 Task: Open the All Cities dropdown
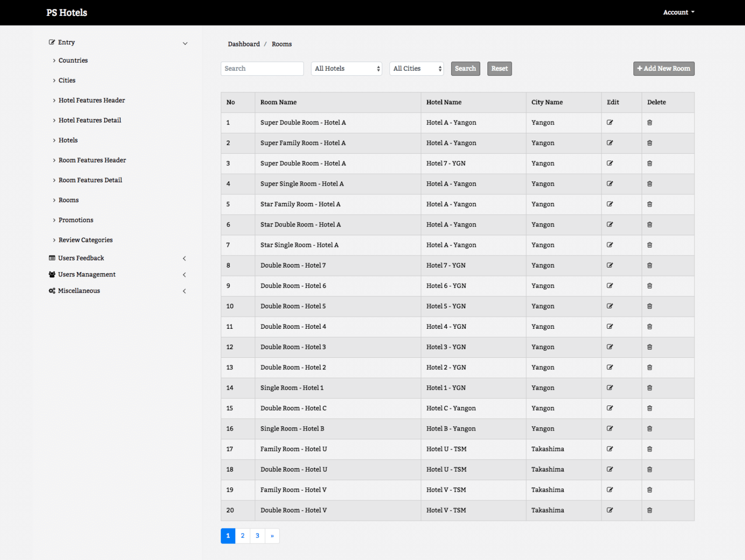416,68
